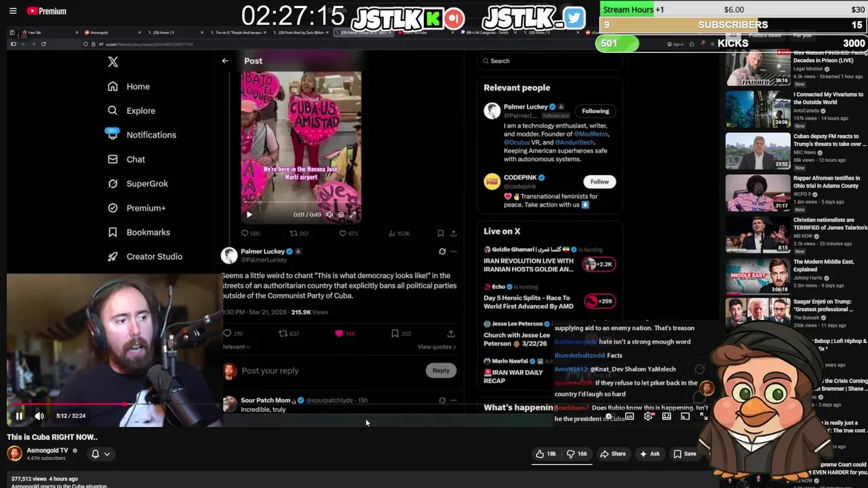
Task: Play the embedded Havana airport video
Action: click(x=249, y=214)
